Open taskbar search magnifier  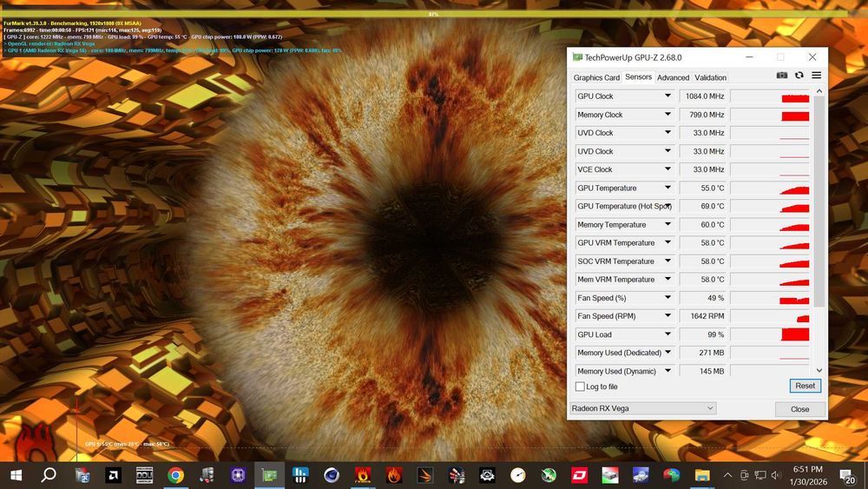click(x=49, y=475)
